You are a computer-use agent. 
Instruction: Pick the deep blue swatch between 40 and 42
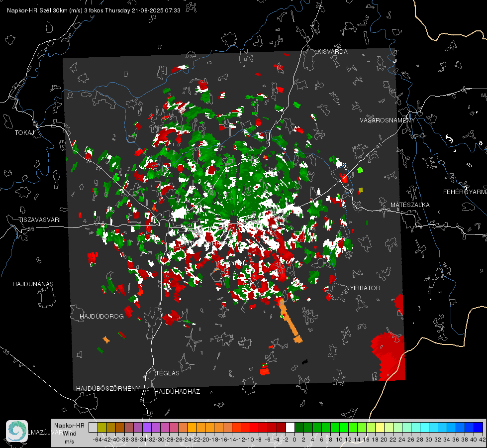tap(479, 427)
